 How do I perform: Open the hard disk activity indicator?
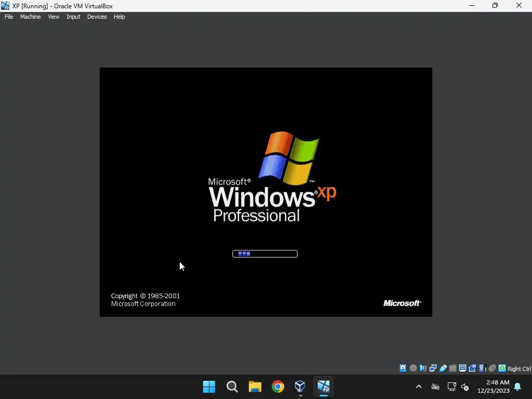[403, 368]
